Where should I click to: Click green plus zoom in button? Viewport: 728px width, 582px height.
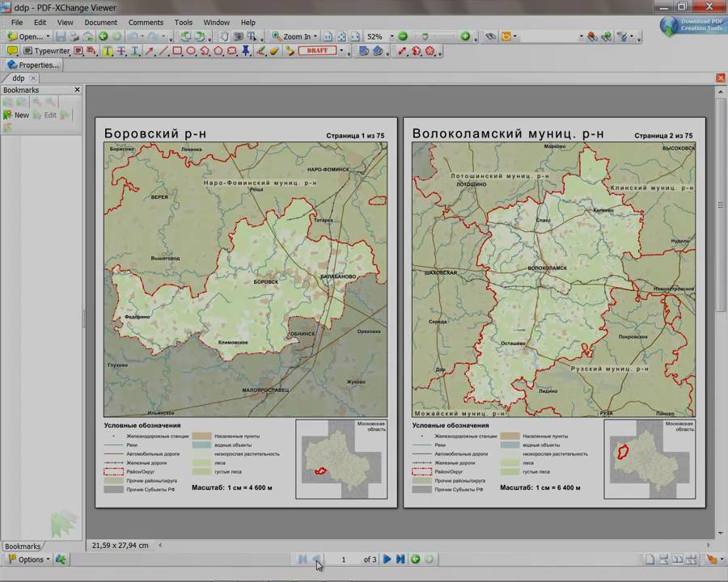tap(465, 36)
